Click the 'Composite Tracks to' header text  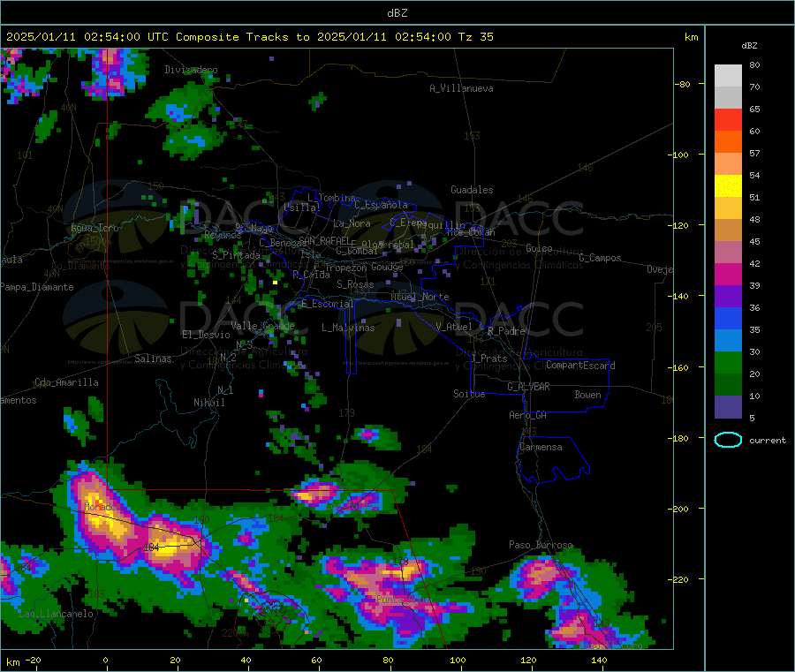242,37
